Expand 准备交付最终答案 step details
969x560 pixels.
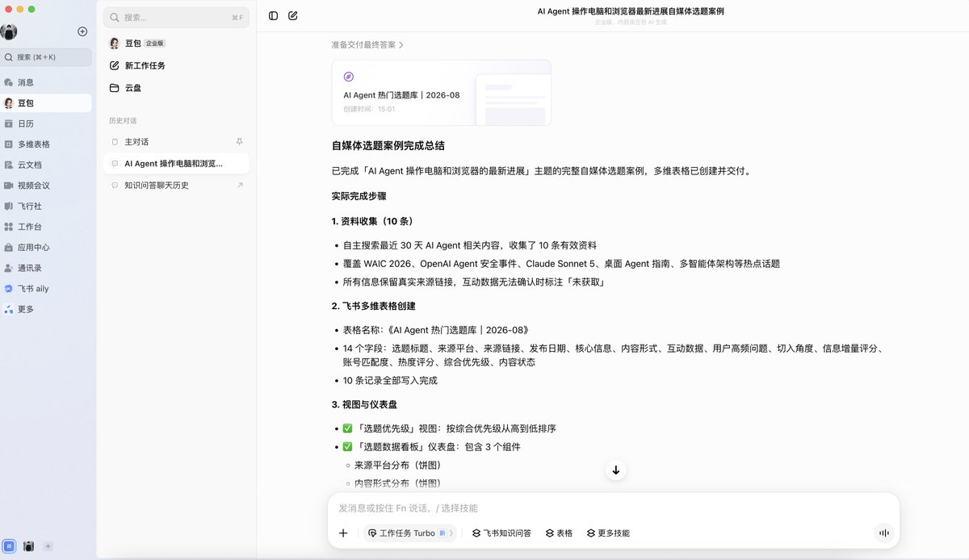tap(367, 44)
